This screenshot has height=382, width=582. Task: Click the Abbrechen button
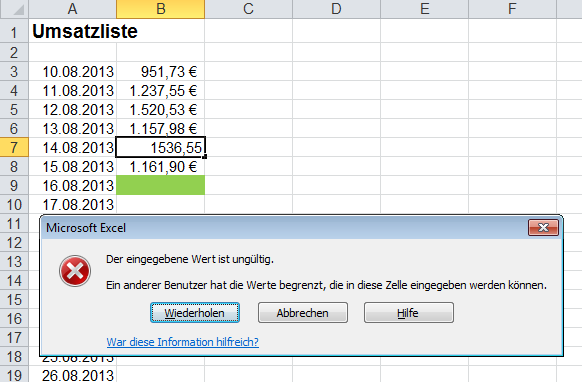coord(303,313)
